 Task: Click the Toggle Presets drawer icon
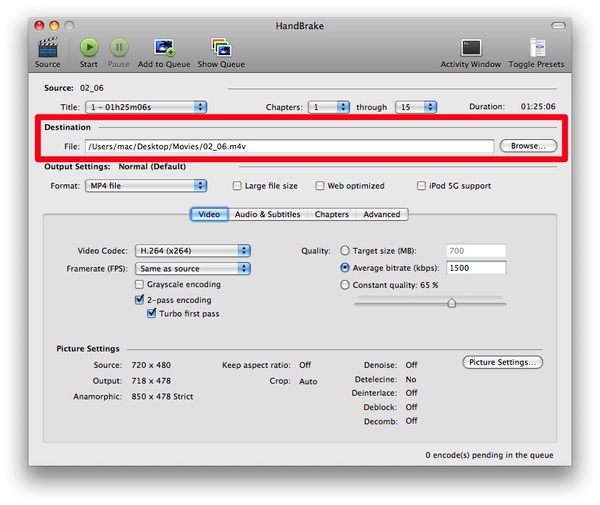click(x=537, y=48)
